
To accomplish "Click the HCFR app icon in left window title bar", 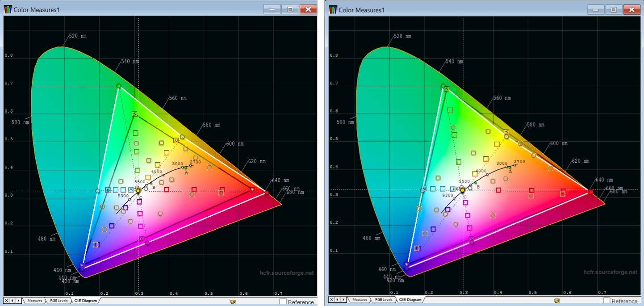I will pos(8,9).
